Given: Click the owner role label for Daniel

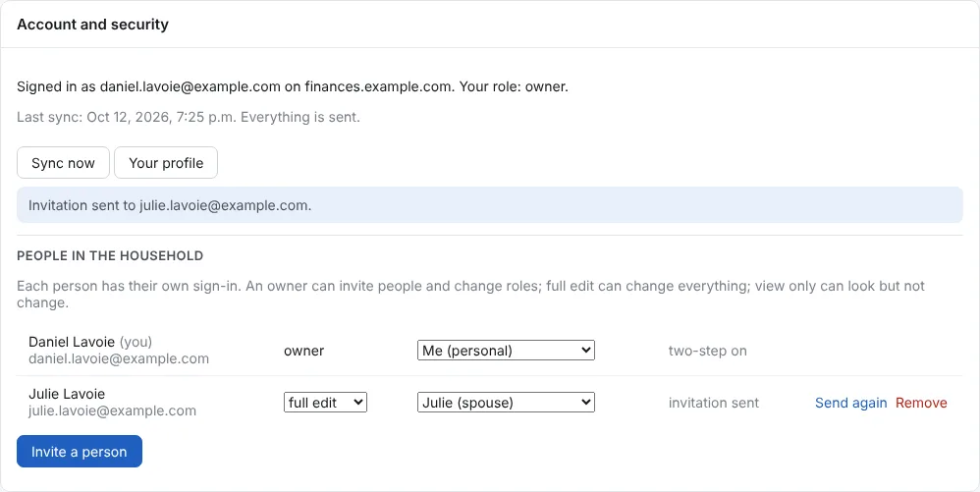Looking at the screenshot, I should pos(303,351).
